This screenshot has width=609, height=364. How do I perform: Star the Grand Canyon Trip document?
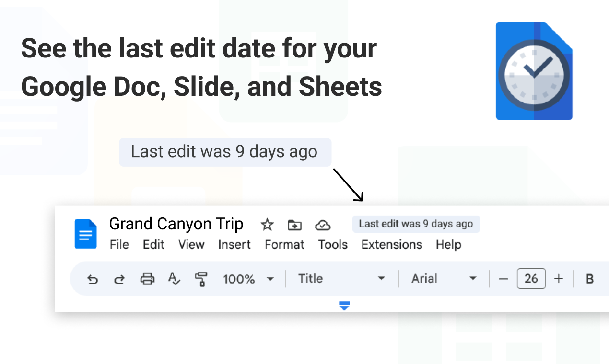click(267, 224)
